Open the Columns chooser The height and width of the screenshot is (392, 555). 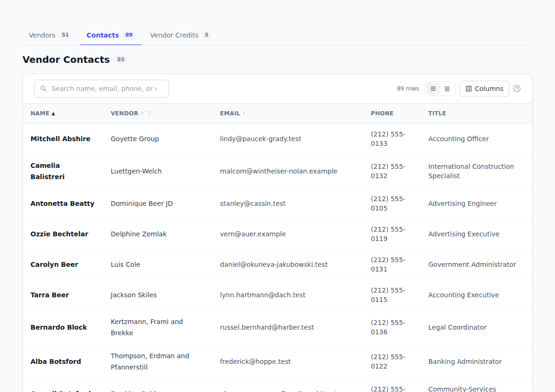click(x=484, y=89)
